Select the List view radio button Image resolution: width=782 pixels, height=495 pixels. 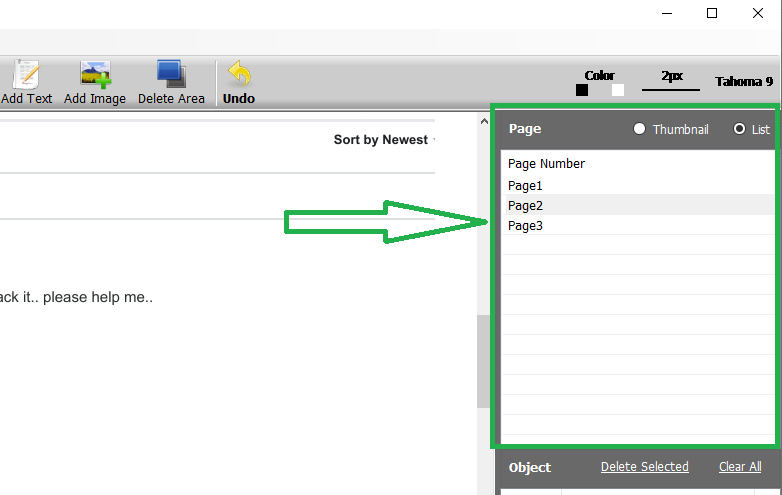[x=739, y=129]
